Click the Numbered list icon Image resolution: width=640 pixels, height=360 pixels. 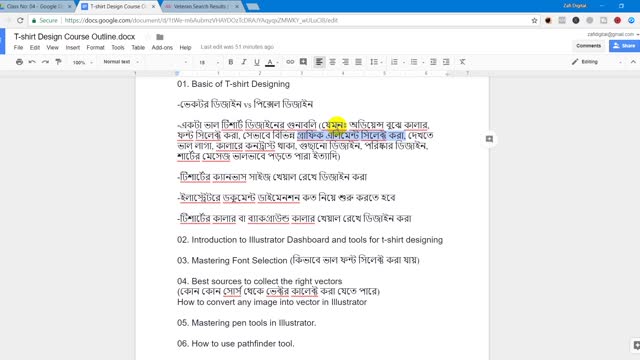click(394, 62)
